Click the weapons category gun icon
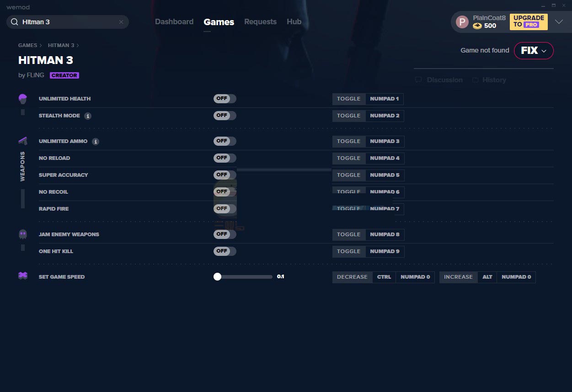 (23, 141)
